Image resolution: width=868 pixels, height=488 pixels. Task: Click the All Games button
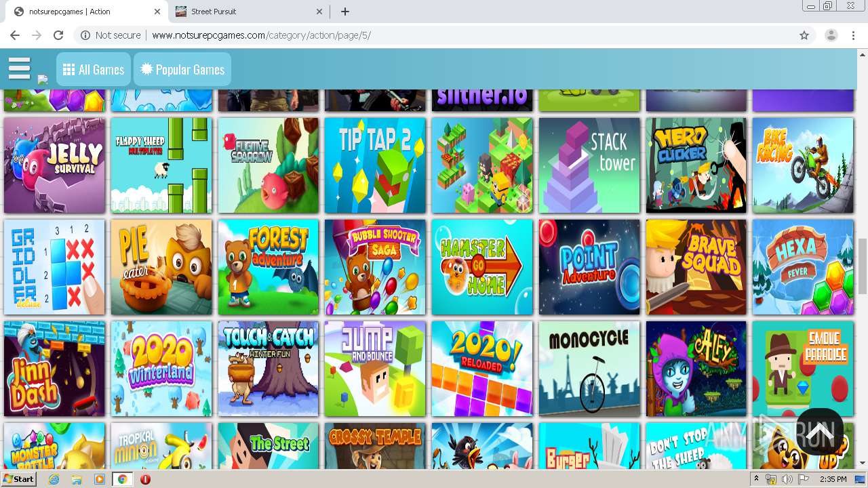pos(94,69)
